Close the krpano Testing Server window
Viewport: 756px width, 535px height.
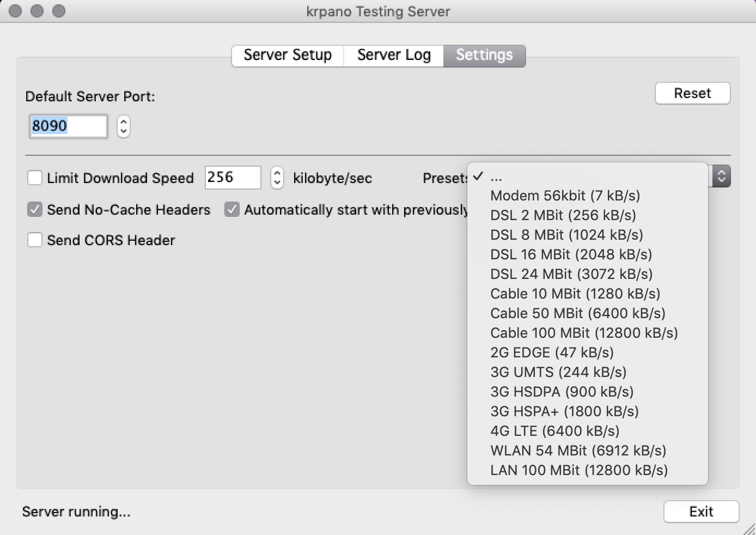16,11
